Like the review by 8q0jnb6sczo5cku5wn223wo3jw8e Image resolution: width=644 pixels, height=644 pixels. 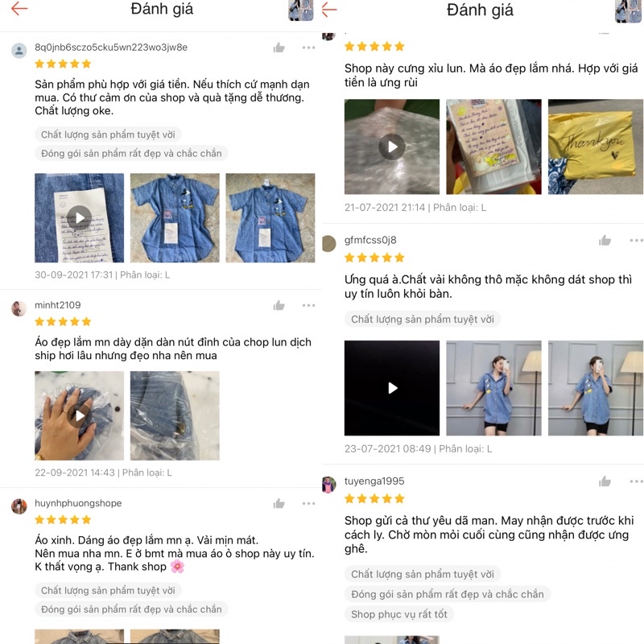(x=279, y=47)
